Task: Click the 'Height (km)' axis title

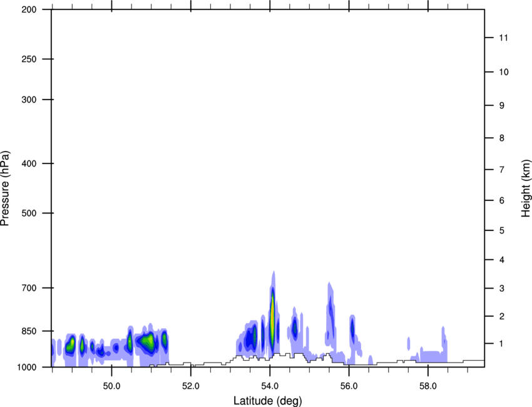Action: (526, 188)
